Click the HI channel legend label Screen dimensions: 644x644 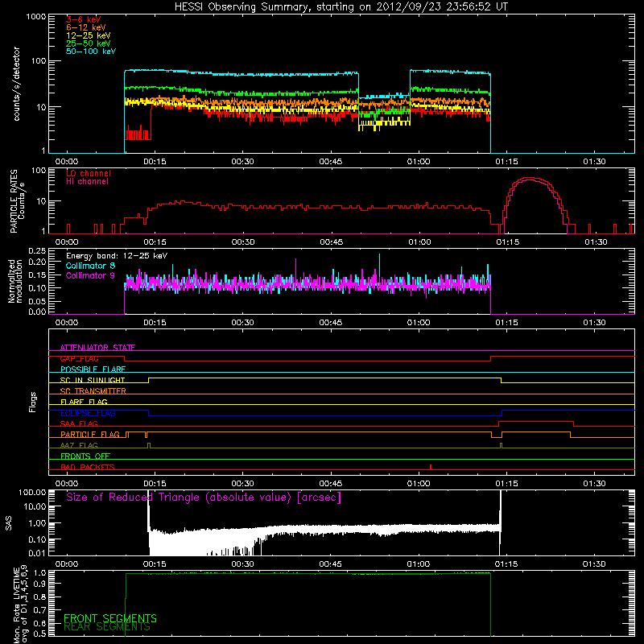(87, 182)
